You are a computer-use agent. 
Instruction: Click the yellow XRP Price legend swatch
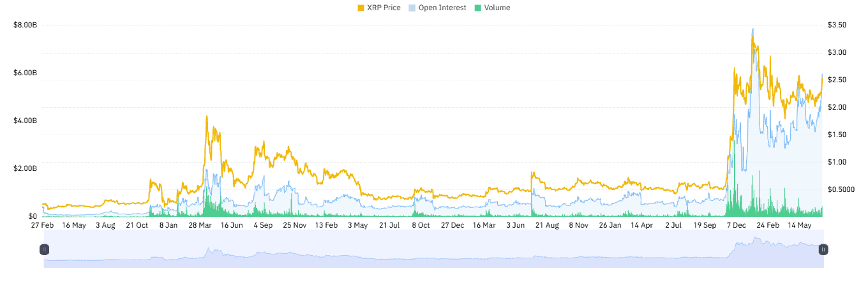pos(361,8)
